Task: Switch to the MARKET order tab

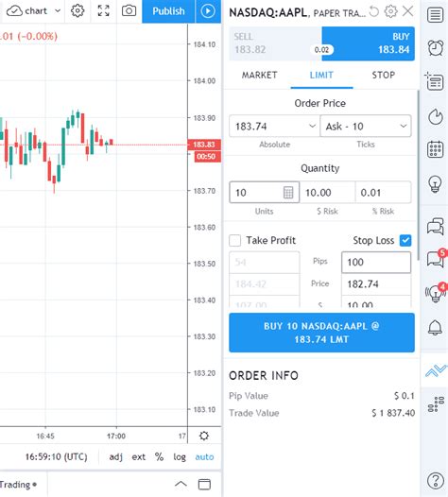Action: [x=260, y=76]
